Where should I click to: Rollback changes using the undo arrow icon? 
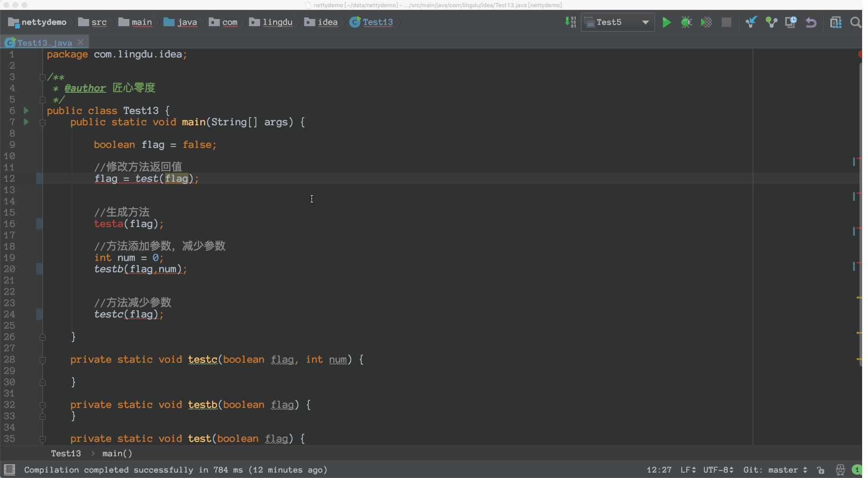[x=810, y=22]
